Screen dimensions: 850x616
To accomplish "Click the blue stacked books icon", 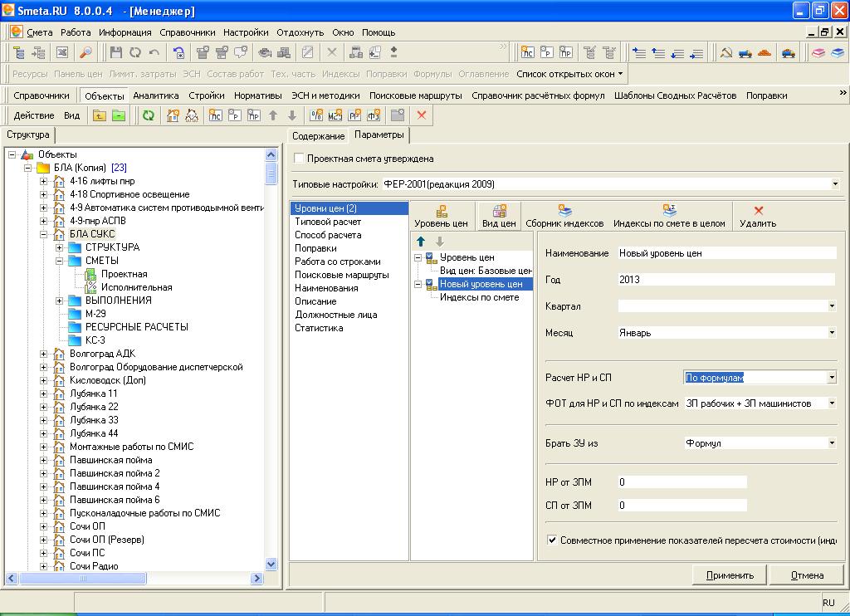I will click(838, 52).
